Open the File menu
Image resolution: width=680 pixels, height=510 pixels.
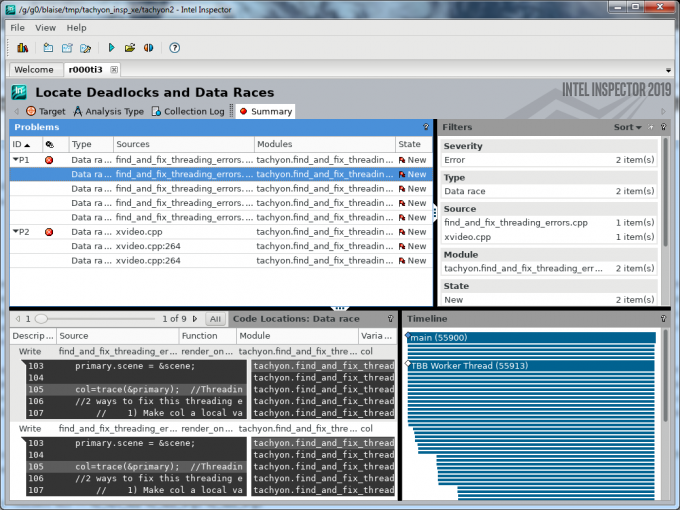coord(17,28)
